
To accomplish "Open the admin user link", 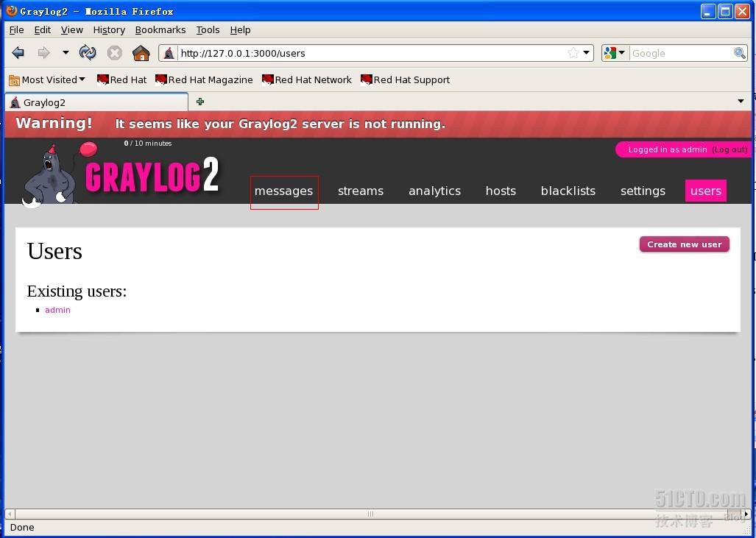I will click(58, 310).
